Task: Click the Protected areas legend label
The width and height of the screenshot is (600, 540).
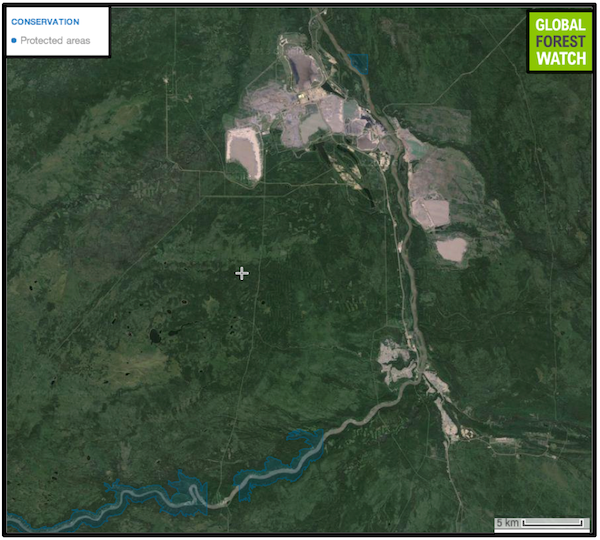Action: tap(55, 41)
